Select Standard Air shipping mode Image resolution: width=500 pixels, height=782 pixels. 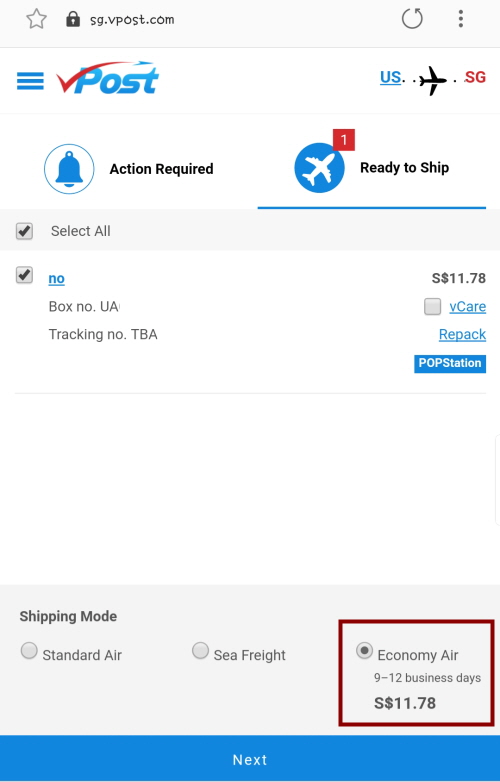(x=29, y=651)
